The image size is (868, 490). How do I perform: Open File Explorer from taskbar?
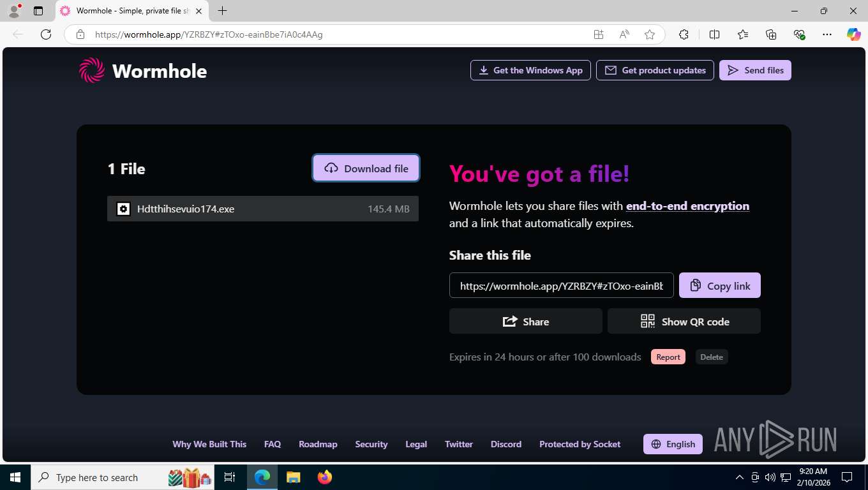(293, 477)
